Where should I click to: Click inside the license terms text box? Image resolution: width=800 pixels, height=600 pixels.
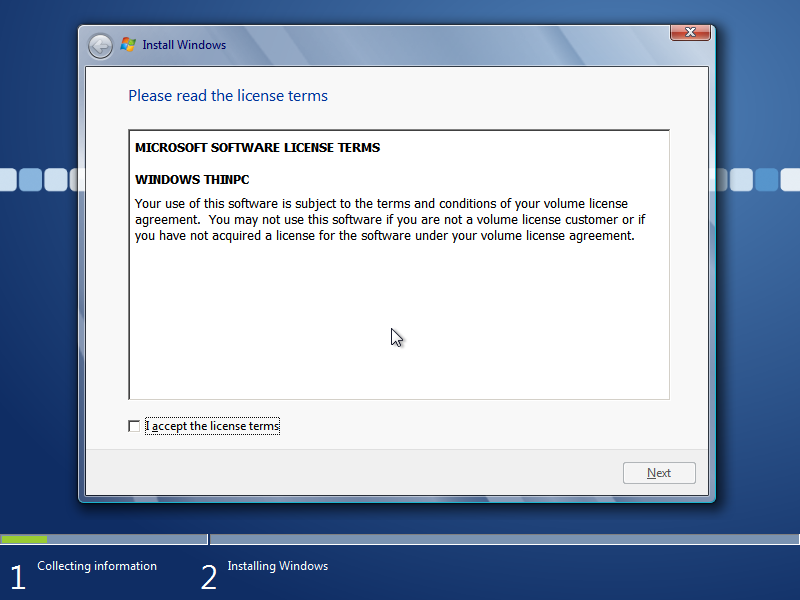pyautogui.click(x=399, y=264)
